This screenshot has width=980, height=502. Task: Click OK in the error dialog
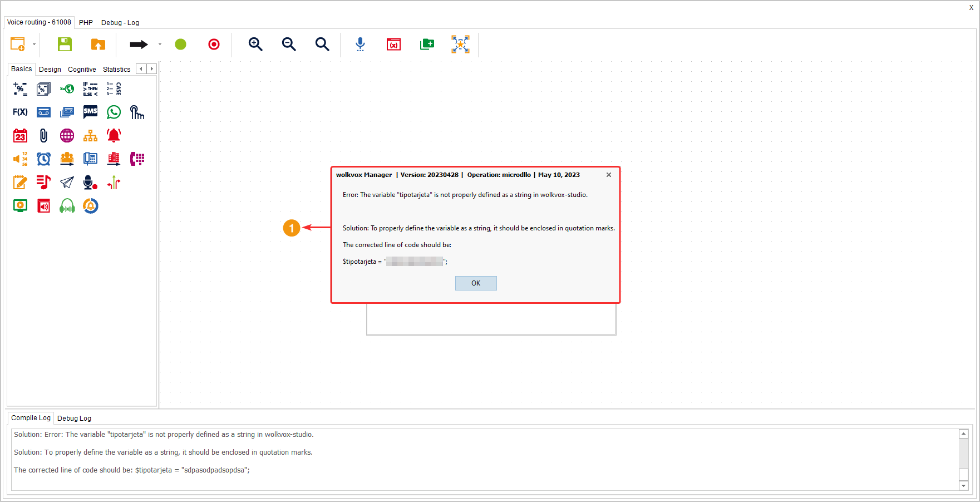[476, 283]
